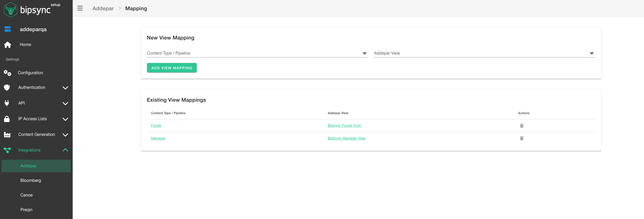Screen dimensions: 644x219
Task: Select Addepar in Integrations list
Action: [x=36, y=166]
